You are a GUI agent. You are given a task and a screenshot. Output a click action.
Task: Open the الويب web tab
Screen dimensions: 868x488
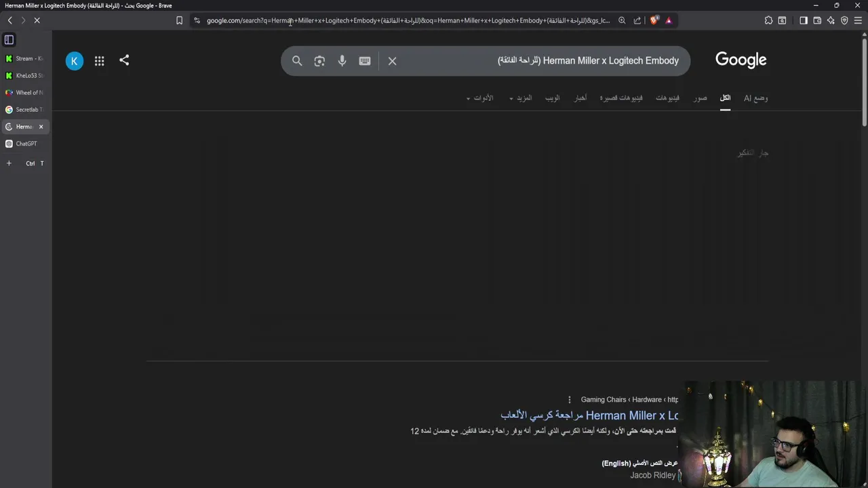point(553,98)
